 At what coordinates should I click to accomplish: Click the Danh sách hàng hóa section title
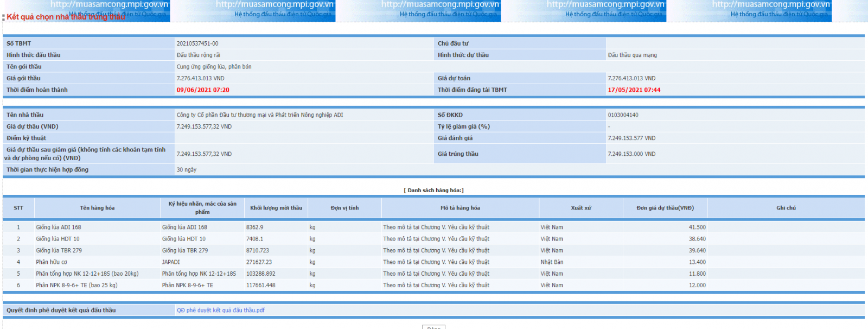433,191
